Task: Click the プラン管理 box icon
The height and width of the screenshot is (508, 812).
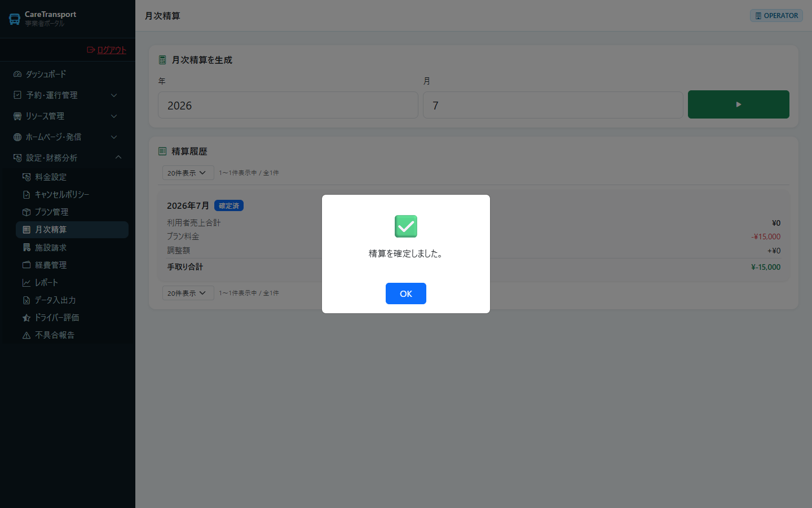Action: click(27, 212)
